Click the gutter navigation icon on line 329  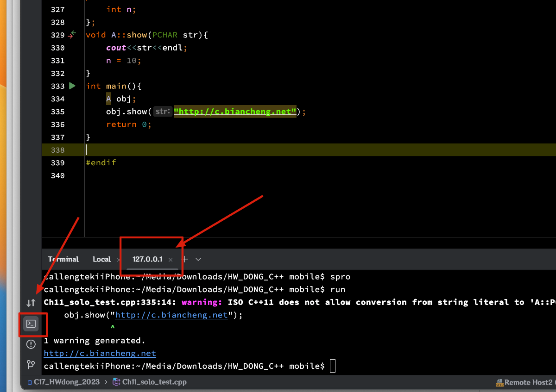(72, 35)
